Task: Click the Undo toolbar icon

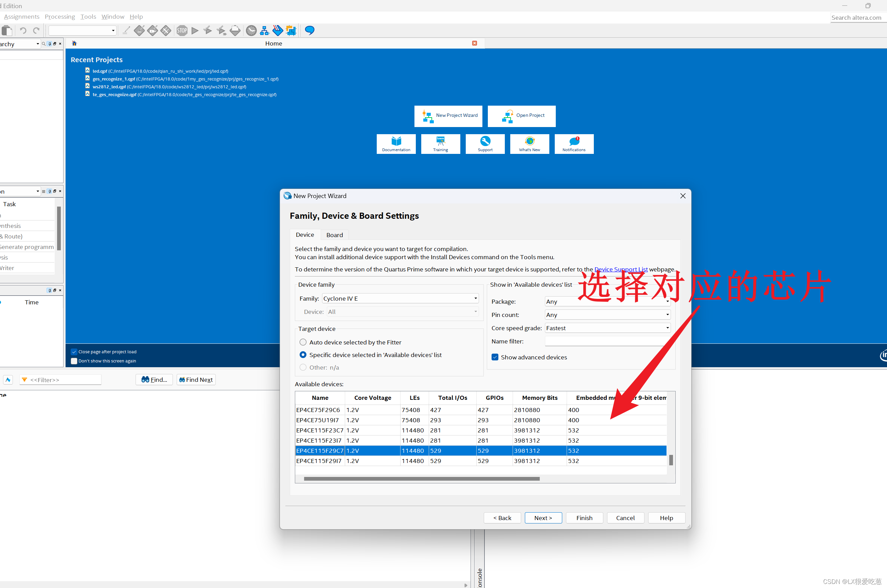Action: [23, 30]
